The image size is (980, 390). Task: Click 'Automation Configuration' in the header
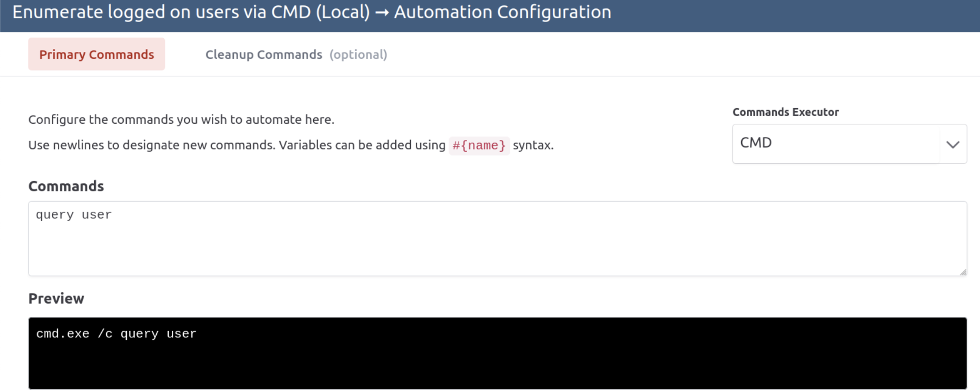(x=503, y=12)
